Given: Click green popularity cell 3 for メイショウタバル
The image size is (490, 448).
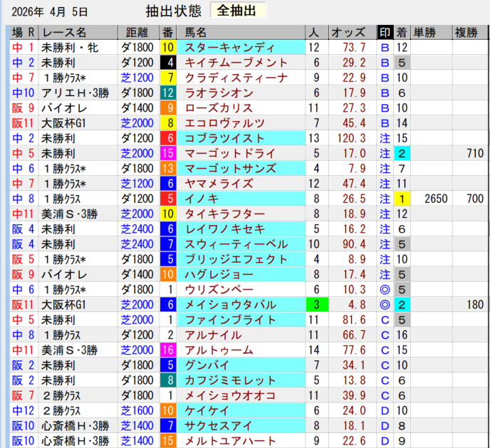Looking at the screenshot, I should (x=317, y=305).
